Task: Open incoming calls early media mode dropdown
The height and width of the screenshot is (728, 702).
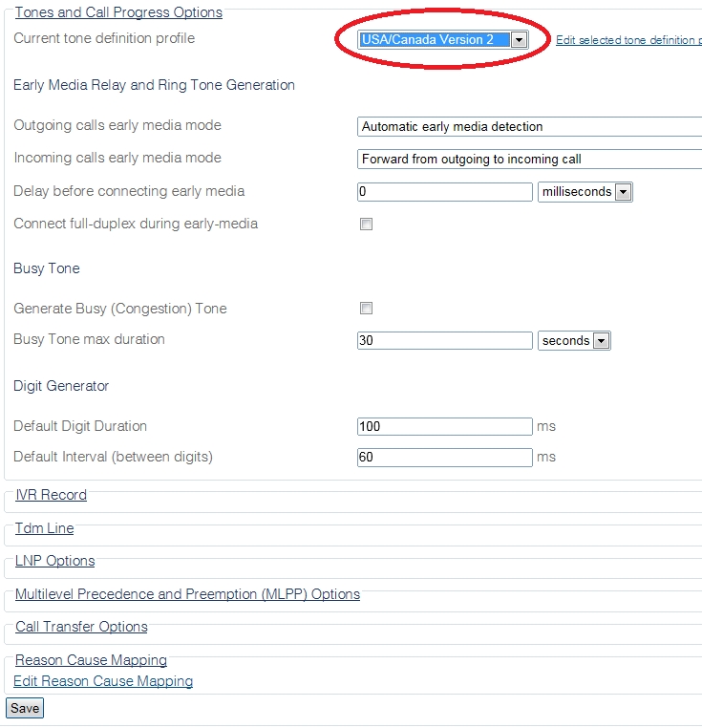Action: coord(530,159)
